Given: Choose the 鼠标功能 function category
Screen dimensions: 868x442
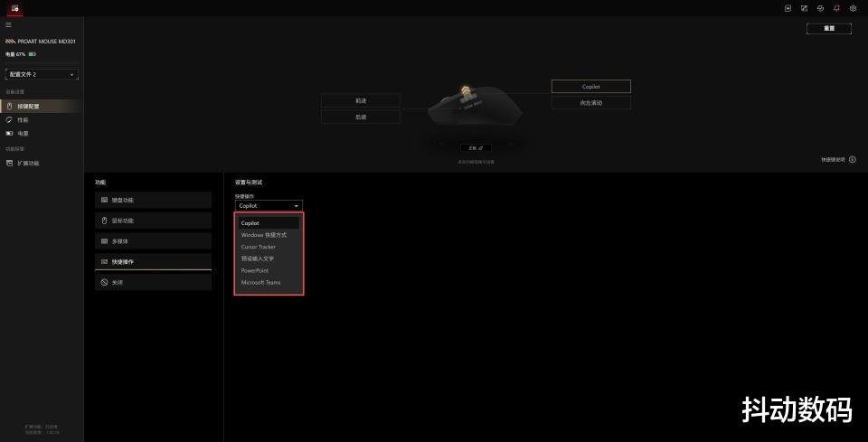Looking at the screenshot, I should click(153, 221).
